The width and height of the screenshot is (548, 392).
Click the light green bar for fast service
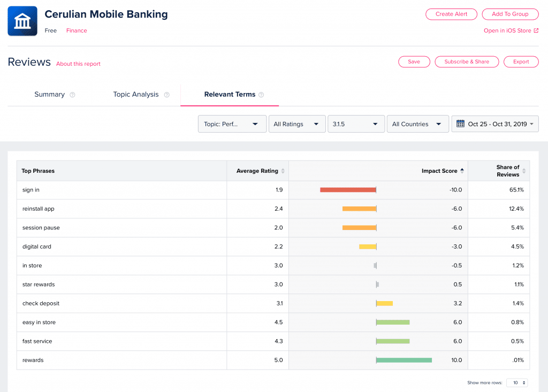coord(393,341)
